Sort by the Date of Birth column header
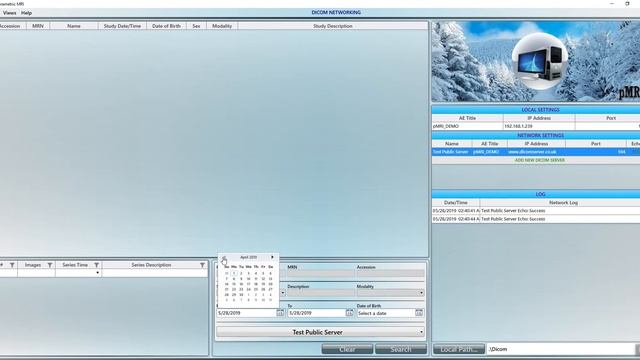This screenshot has height=360, width=640. click(166, 26)
